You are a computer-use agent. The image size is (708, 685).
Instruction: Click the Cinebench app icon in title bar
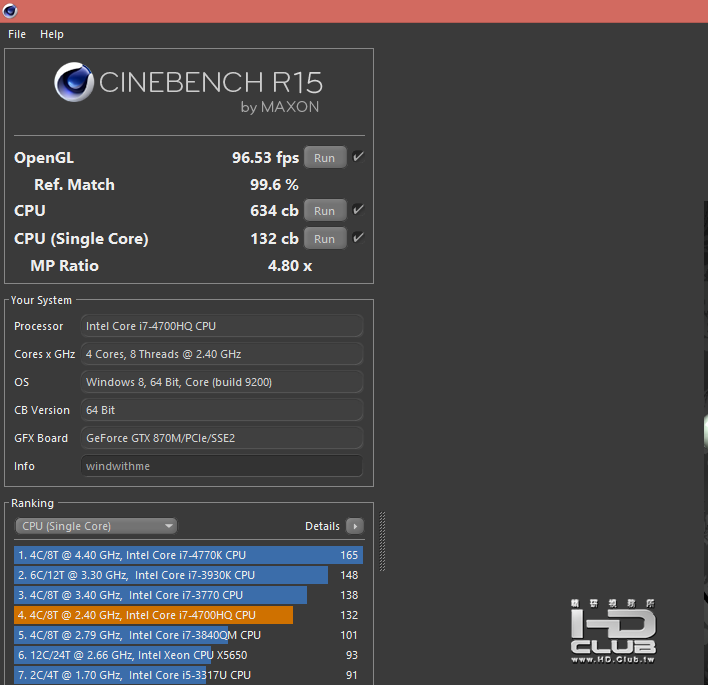[9, 10]
